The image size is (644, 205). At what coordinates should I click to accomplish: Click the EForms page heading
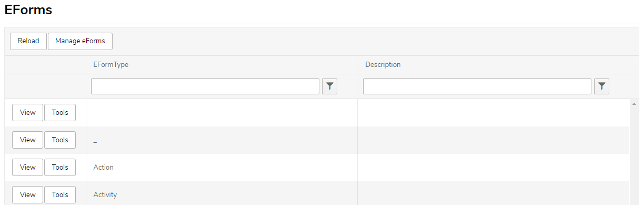[28, 9]
